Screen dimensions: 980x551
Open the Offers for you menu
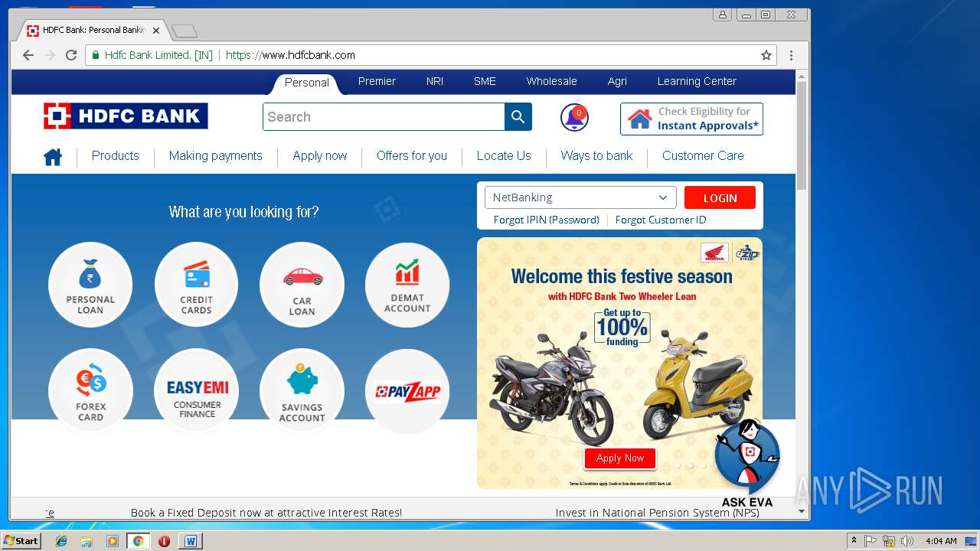pyautogui.click(x=412, y=155)
